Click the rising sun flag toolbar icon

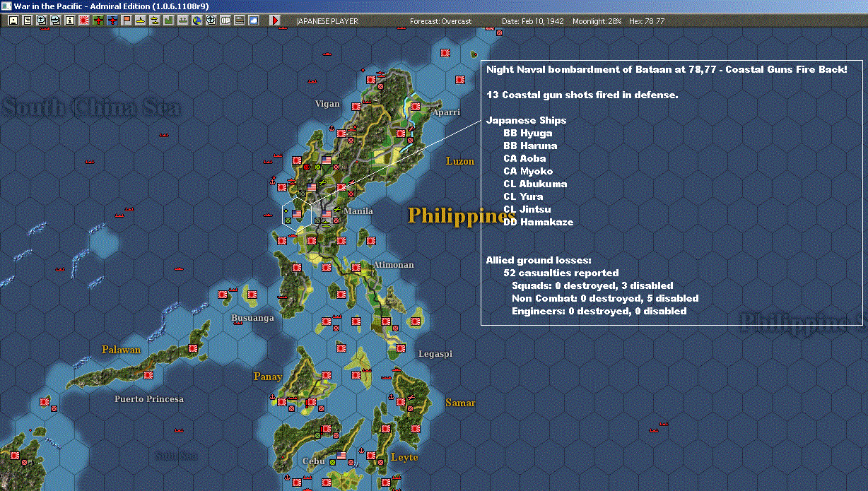pyautogui.click(x=83, y=20)
